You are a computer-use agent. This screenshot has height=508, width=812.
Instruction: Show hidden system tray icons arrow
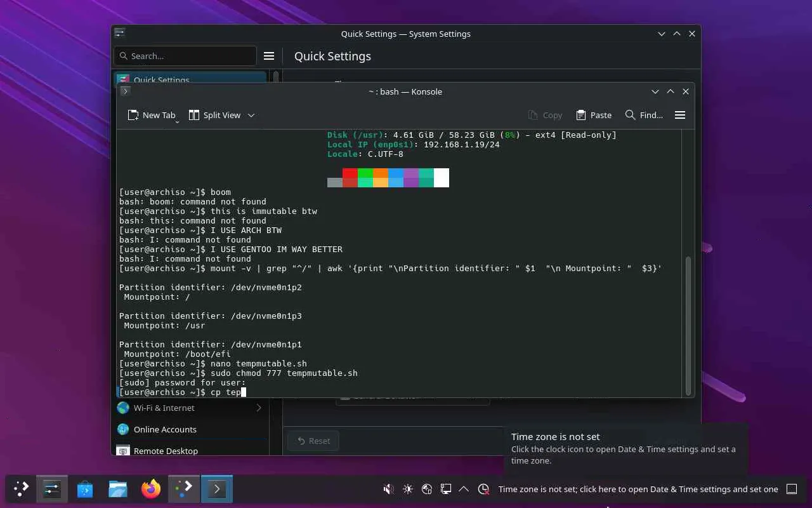click(464, 489)
